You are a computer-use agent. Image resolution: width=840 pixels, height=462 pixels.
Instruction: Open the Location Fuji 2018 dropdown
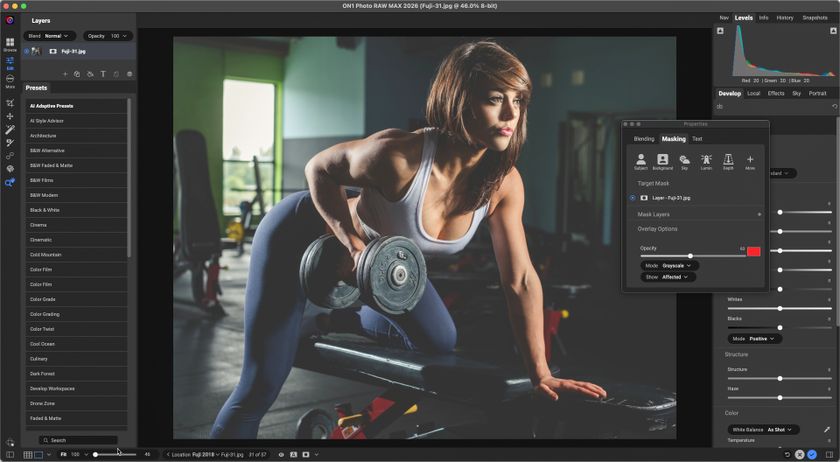click(196, 454)
